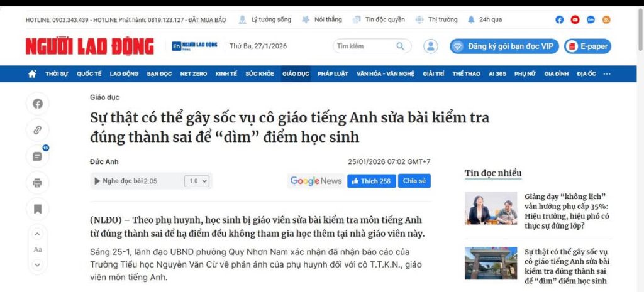Image resolution: width=644 pixels, height=292 pixels.
Task: Open comments icon with 13 badge
Action: 38,156
